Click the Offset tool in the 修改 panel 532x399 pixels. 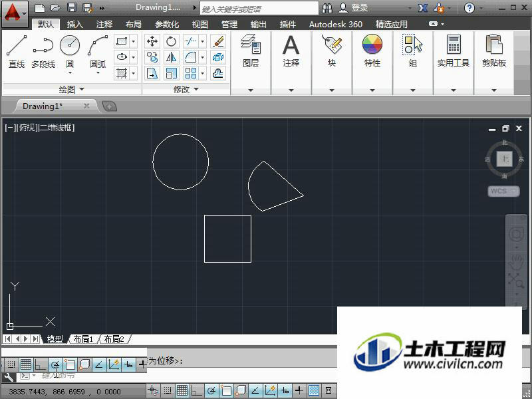tap(218, 73)
